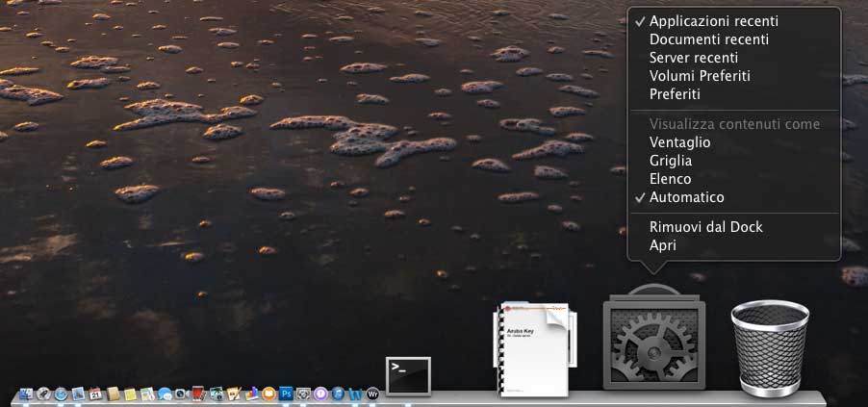Set view to Ventaglio
This screenshot has height=407, width=868.
[x=679, y=141]
